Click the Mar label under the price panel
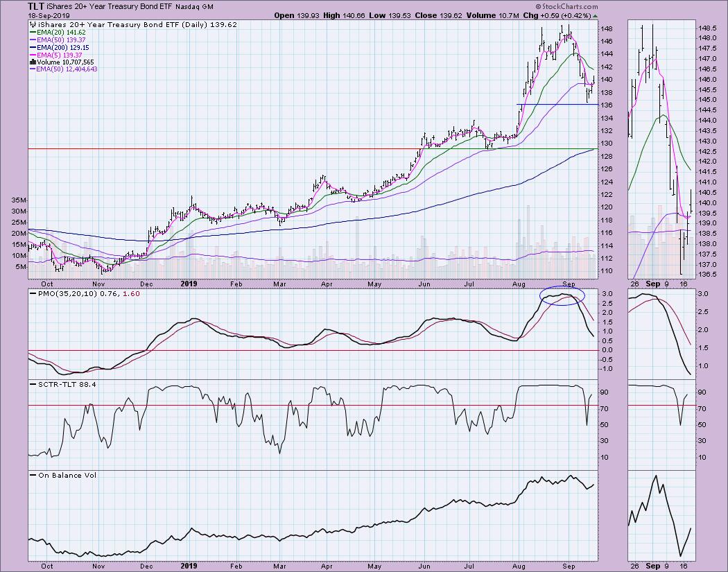Image resolution: width=728 pixels, height=572 pixels. (x=279, y=284)
